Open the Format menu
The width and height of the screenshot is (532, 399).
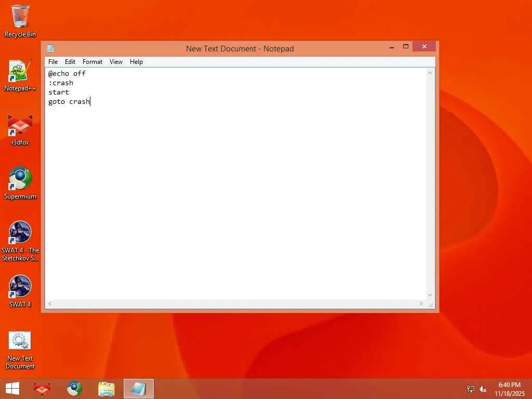pos(92,62)
